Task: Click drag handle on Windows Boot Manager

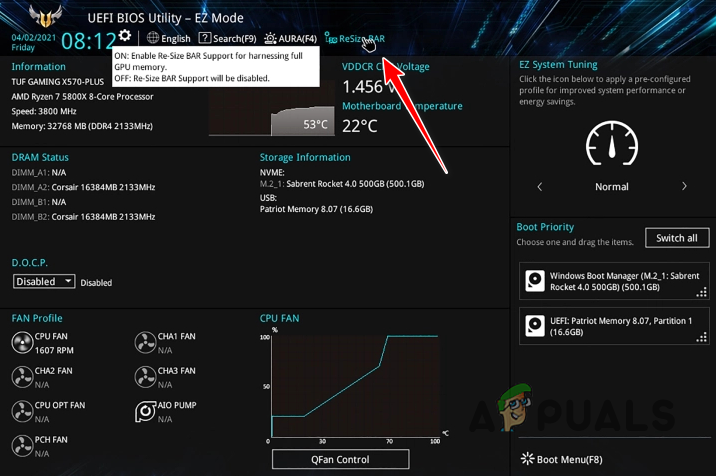Action: click(702, 292)
